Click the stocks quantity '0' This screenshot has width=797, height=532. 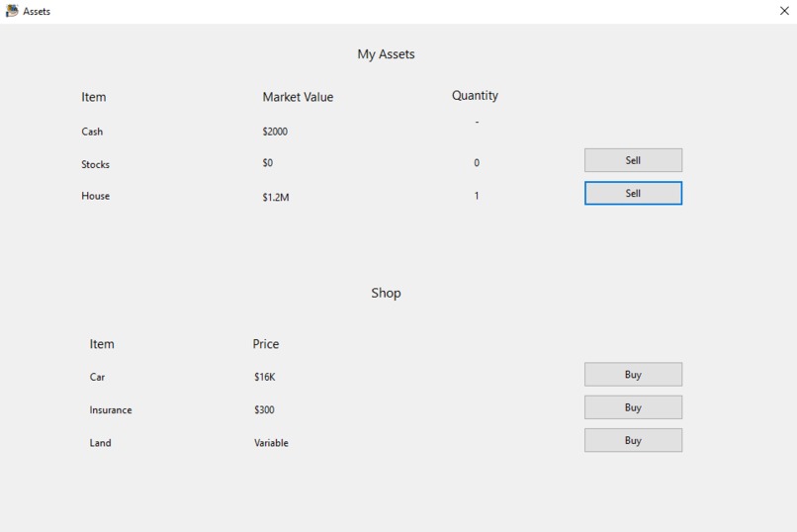pyautogui.click(x=477, y=163)
